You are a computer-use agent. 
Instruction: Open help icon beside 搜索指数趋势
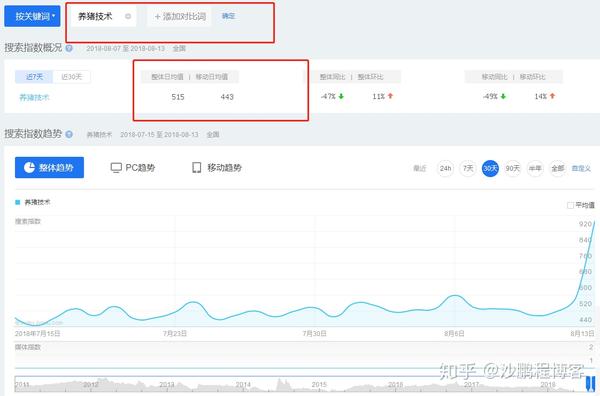pos(69,134)
